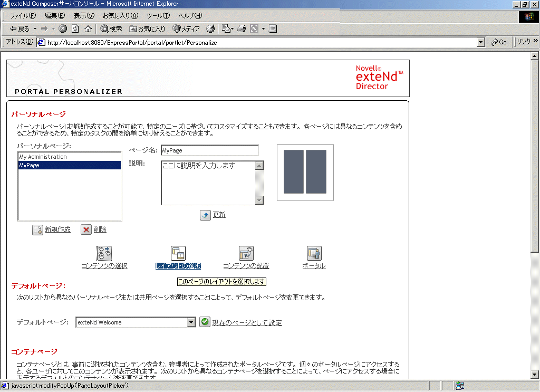Click the two-column layout preview thumbnail

[x=305, y=172]
